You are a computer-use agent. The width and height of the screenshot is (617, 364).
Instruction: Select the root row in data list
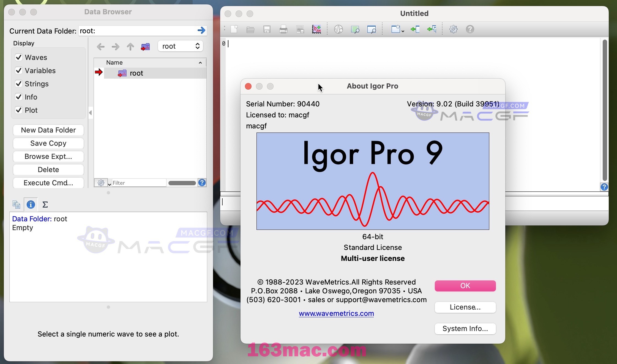pyautogui.click(x=155, y=73)
